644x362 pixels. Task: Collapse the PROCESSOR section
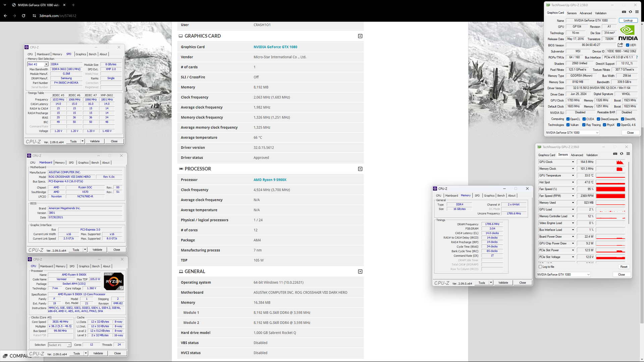click(x=360, y=169)
